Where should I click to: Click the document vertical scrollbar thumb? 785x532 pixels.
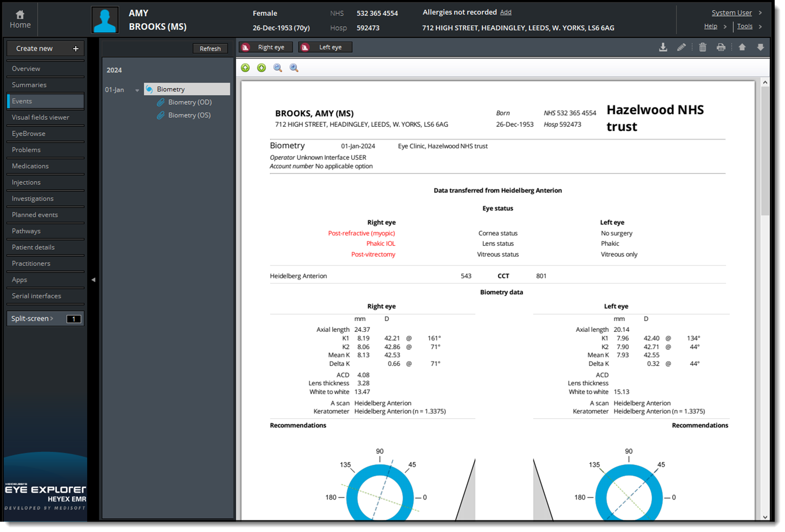tap(765, 151)
